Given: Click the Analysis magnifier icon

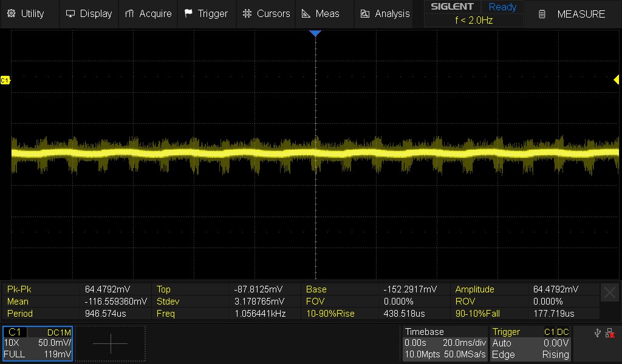Looking at the screenshot, I should [x=365, y=14].
